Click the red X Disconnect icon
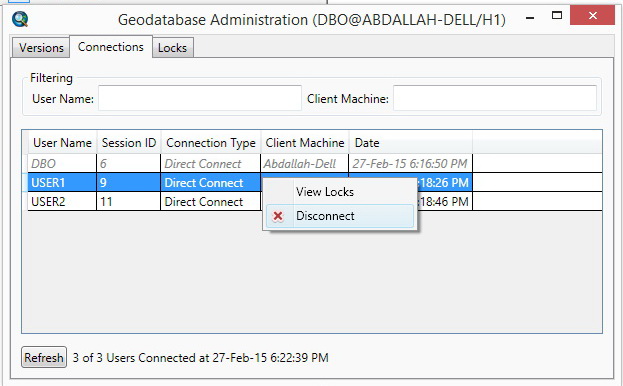 tap(278, 216)
